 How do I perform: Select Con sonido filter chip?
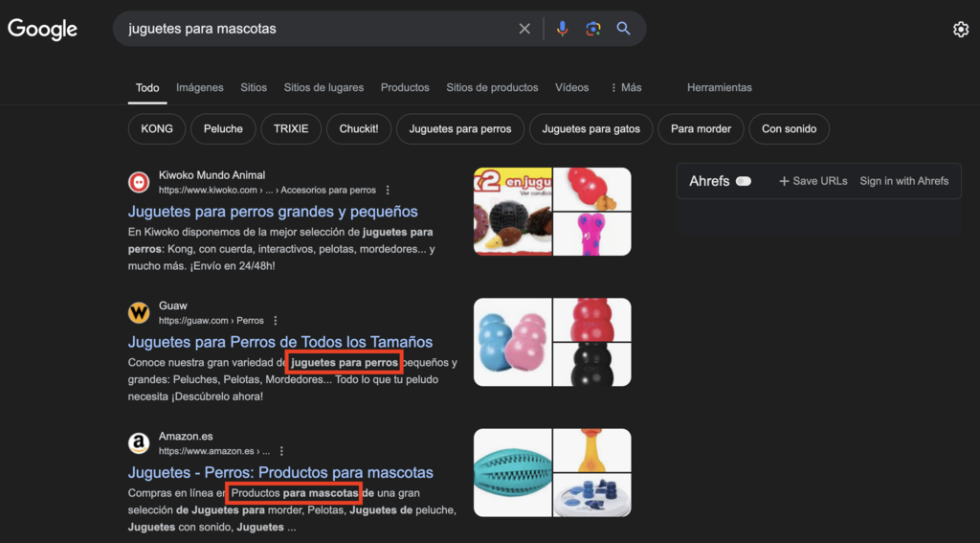[790, 129]
